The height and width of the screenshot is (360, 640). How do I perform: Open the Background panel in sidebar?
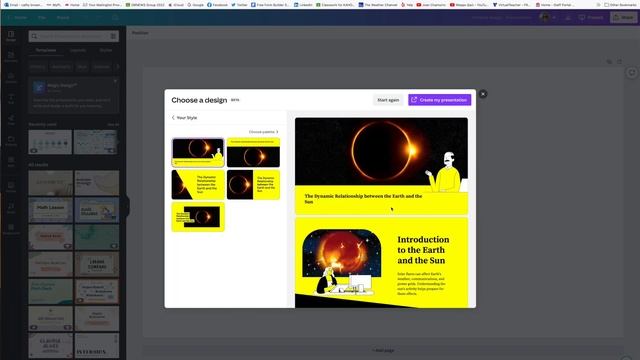pyautogui.click(x=11, y=229)
